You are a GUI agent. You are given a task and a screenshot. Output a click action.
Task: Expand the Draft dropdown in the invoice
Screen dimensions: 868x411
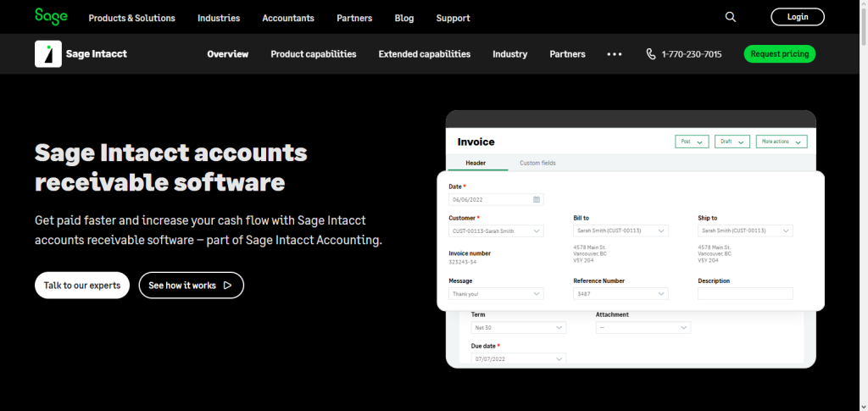732,142
